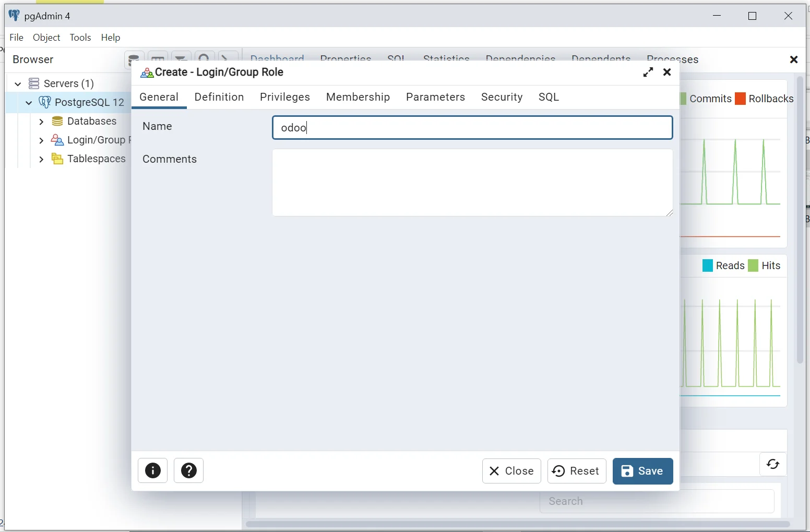Image resolution: width=810 pixels, height=532 pixels.
Task: Click the Login/Group Roles icon in tree
Action: pyautogui.click(x=57, y=140)
